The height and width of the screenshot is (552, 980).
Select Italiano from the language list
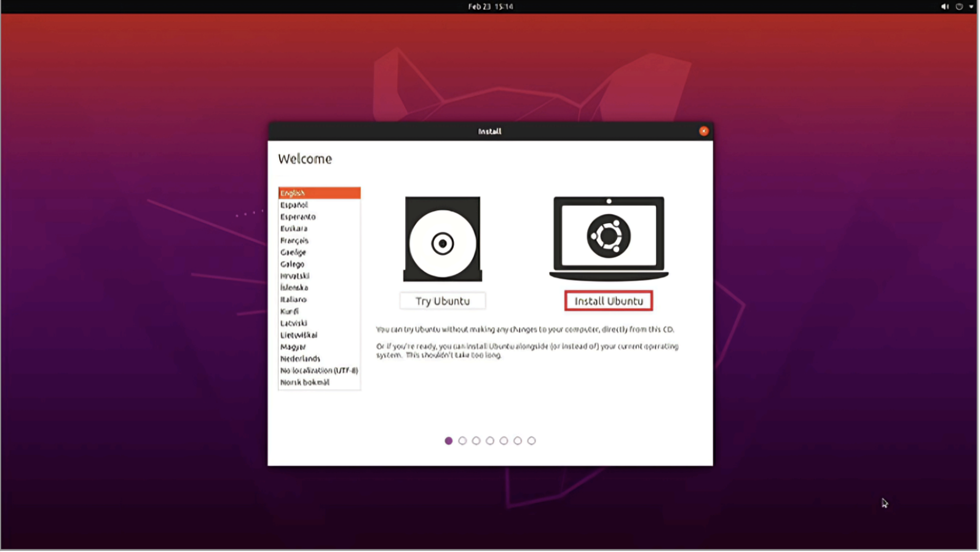coord(293,299)
